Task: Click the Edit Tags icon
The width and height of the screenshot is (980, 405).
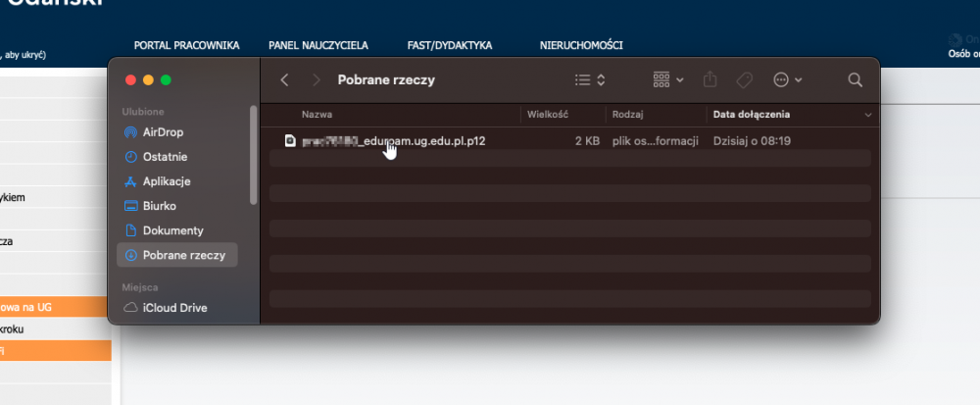Action: 743,79
